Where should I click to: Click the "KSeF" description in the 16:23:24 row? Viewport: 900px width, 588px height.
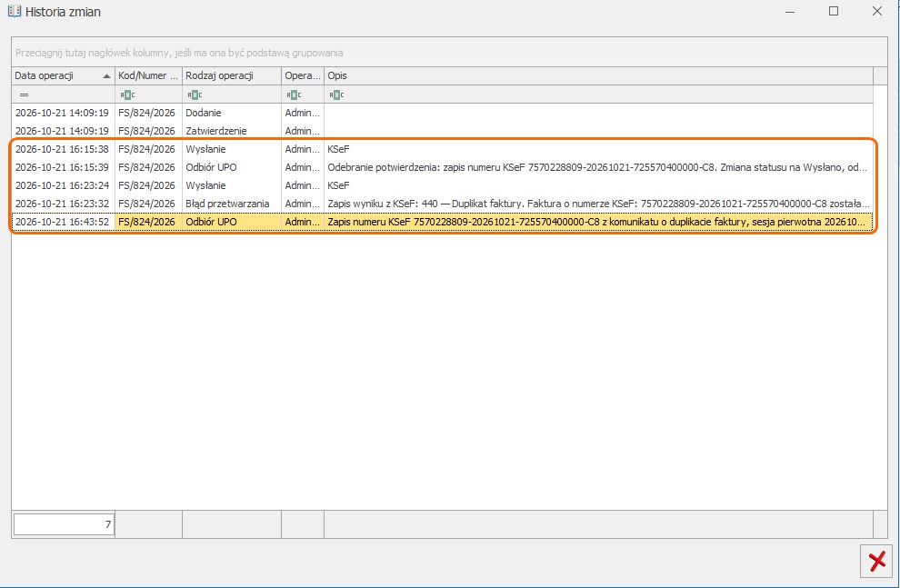point(599,185)
